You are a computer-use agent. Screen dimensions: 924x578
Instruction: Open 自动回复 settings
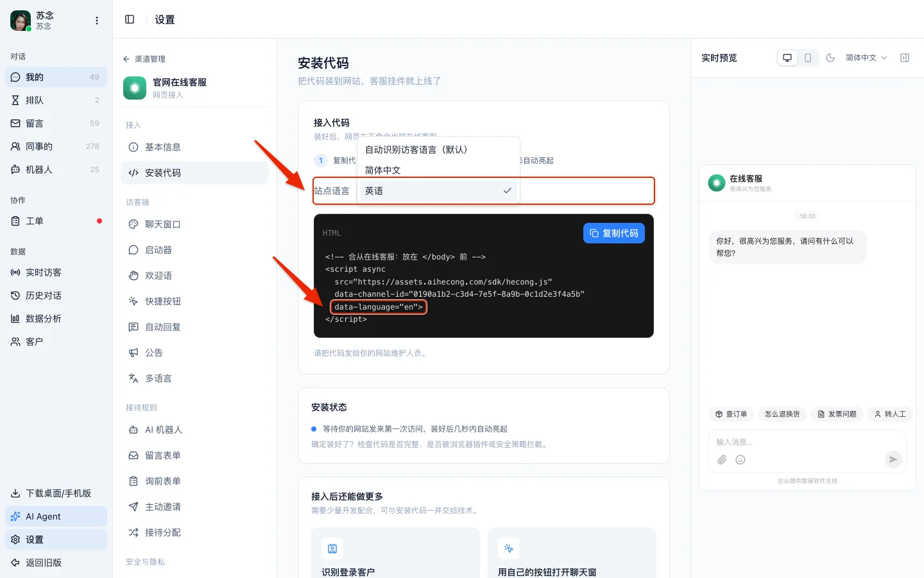tap(194, 327)
